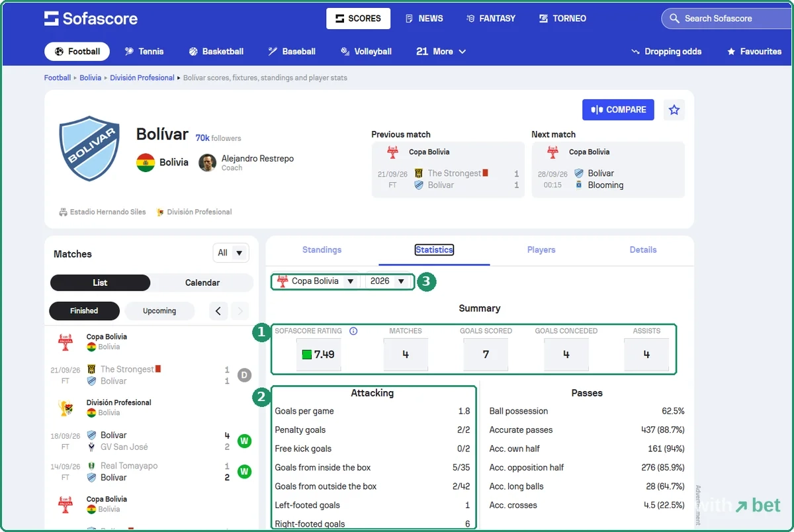Image resolution: width=794 pixels, height=532 pixels.
Task: Click the Goals scored value 7
Action: pyautogui.click(x=486, y=355)
